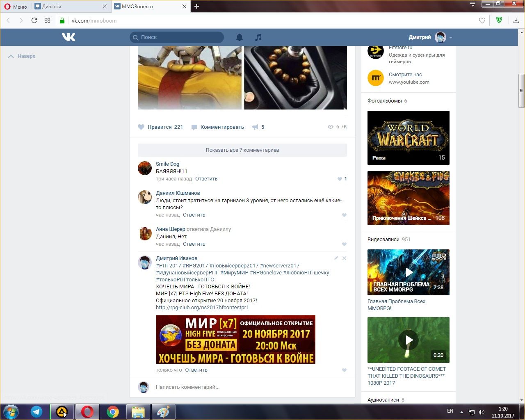Open the Дмитрий profile dropdown menu
This screenshot has width=525, height=420.
(x=450, y=37)
